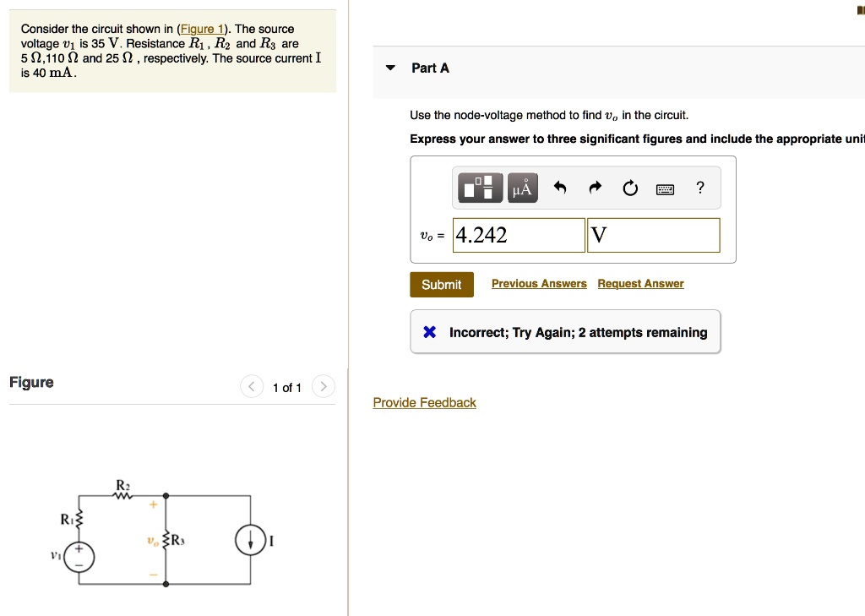Viewport: 865px width, 616px height.
Task: Click the blue X incorrect indicator
Action: coord(430,332)
